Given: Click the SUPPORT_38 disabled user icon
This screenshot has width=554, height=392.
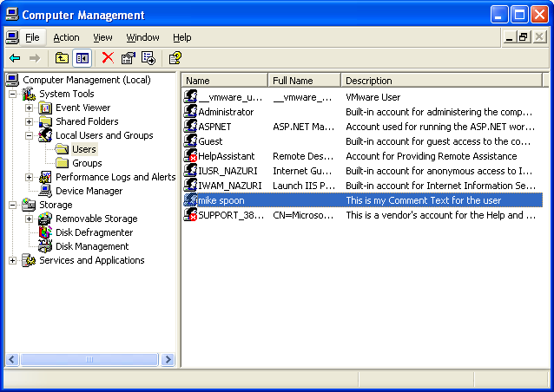Looking at the screenshot, I should point(190,215).
